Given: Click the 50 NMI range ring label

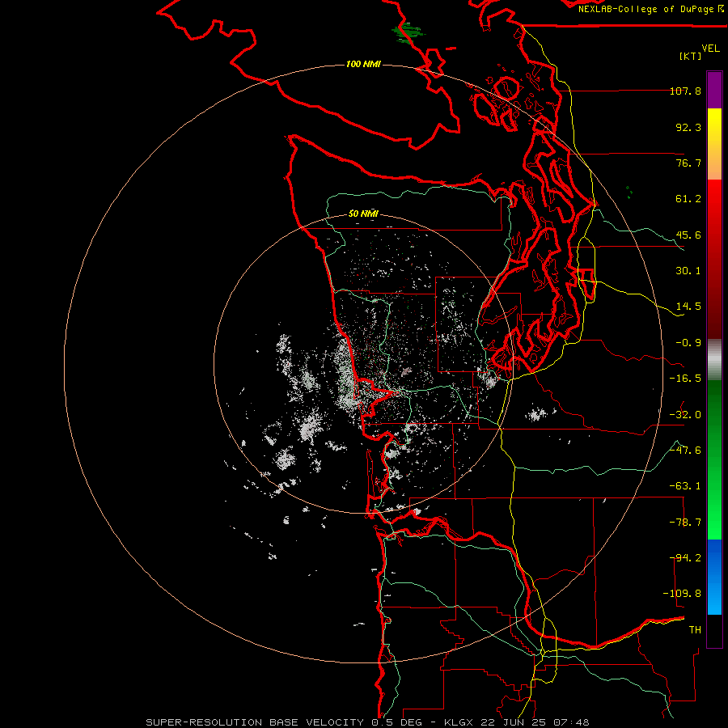Looking at the screenshot, I should pyautogui.click(x=363, y=214).
